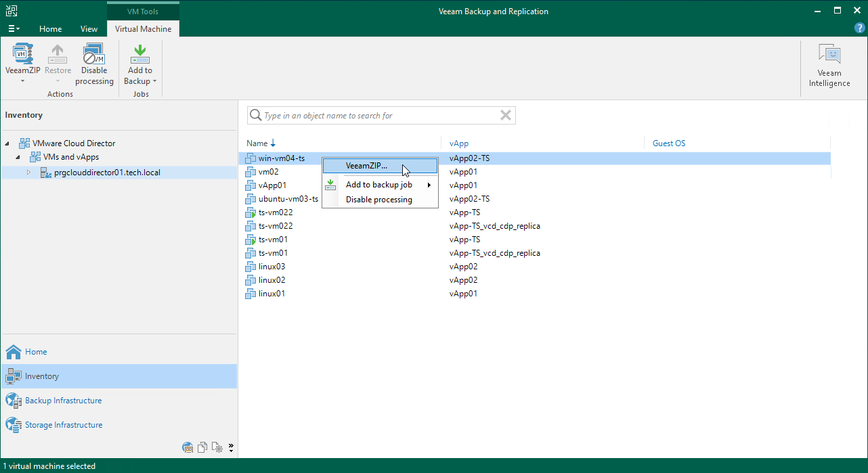The height and width of the screenshot is (473, 868).
Task: Open the Tape Infrastructure view icon
Action: click(188, 447)
